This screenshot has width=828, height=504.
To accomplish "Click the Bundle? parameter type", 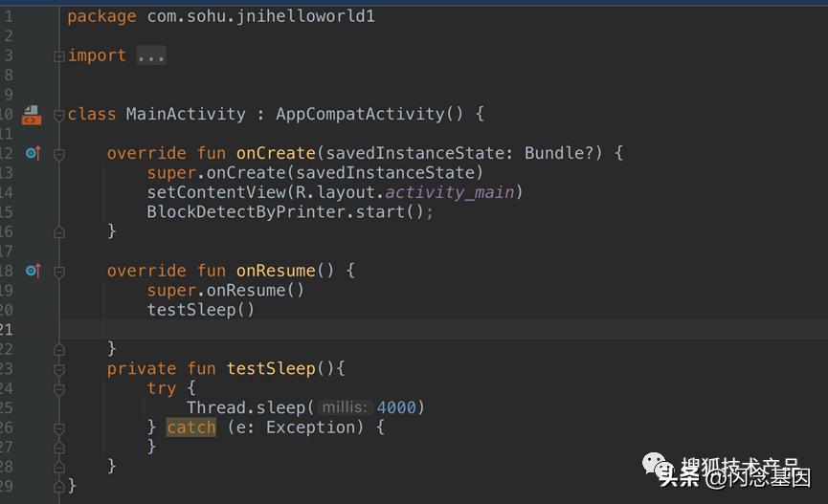I will 560,153.
